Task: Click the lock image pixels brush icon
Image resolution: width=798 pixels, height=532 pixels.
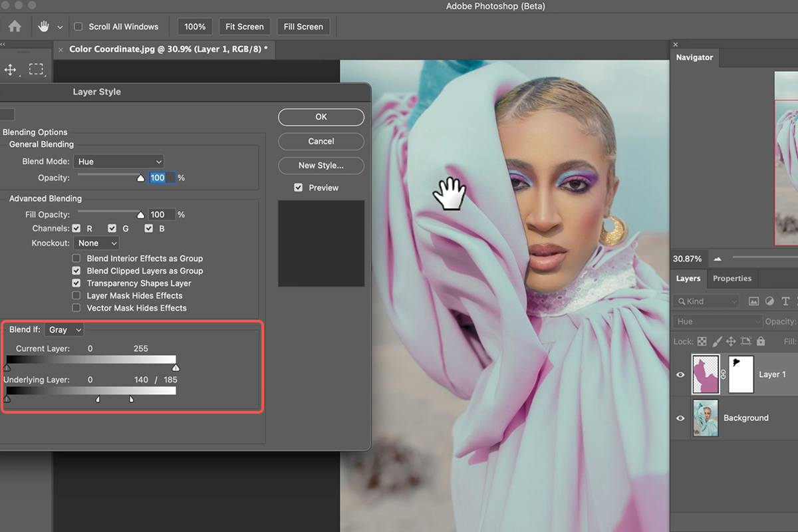Action: tap(716, 341)
